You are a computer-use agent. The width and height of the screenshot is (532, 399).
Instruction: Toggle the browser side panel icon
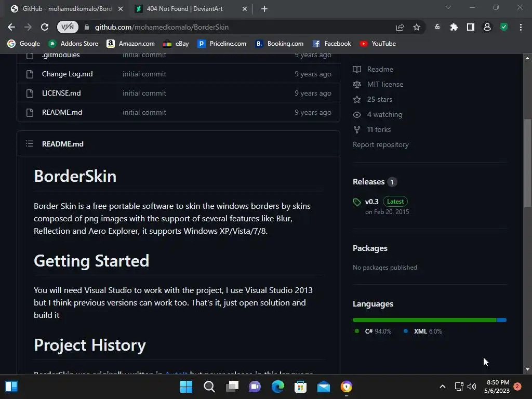coord(471,27)
